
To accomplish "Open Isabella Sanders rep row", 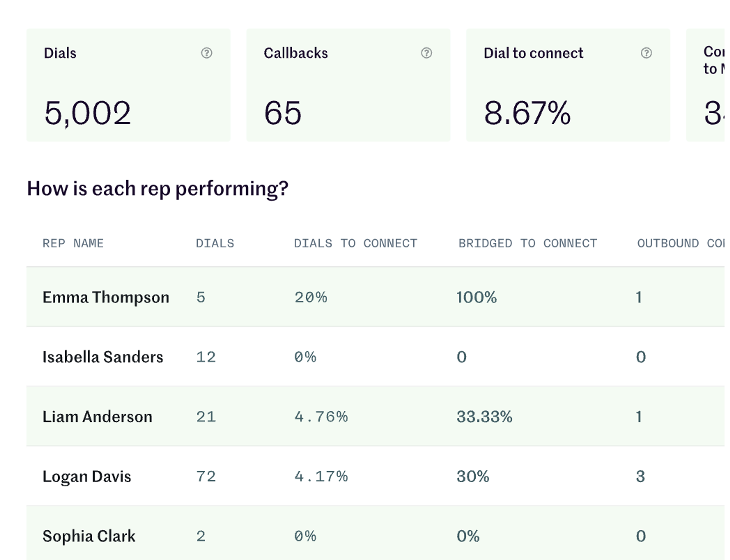I will tap(103, 357).
